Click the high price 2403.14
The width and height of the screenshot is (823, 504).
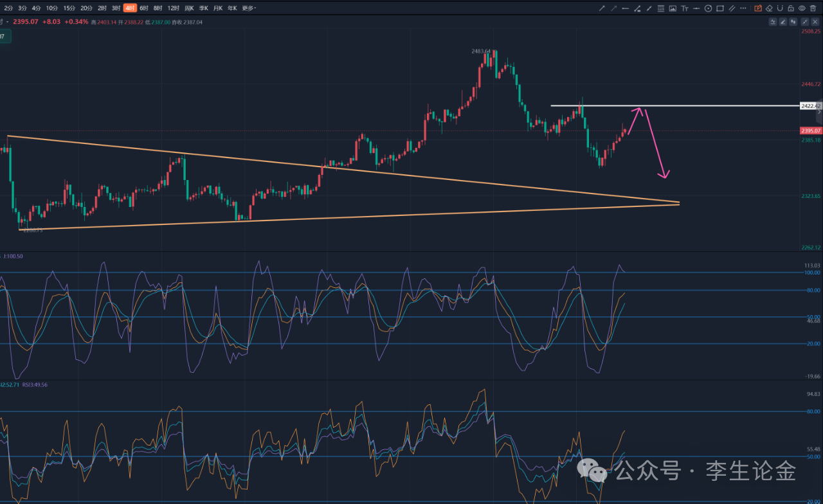pyautogui.click(x=107, y=22)
